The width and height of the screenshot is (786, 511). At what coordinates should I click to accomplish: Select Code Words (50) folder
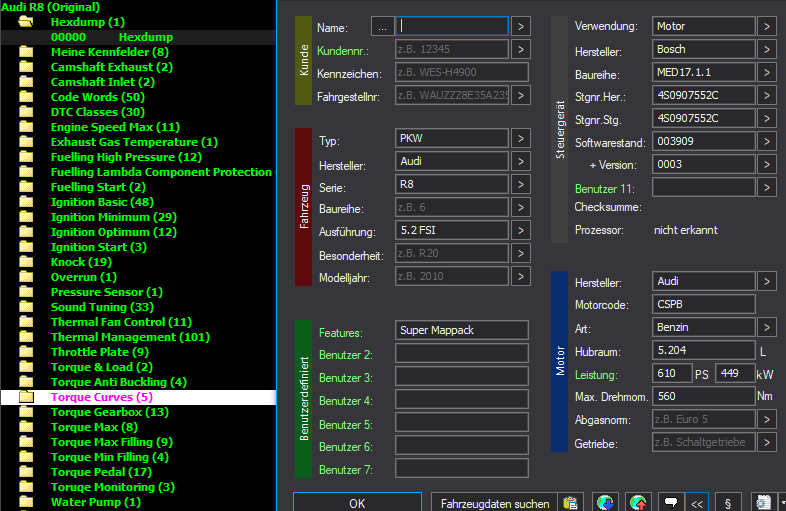(x=98, y=97)
